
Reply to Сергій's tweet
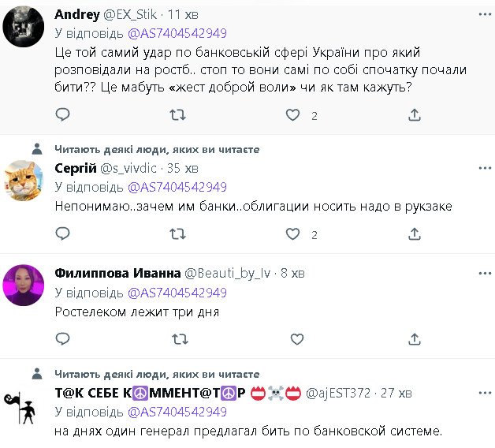63,234
